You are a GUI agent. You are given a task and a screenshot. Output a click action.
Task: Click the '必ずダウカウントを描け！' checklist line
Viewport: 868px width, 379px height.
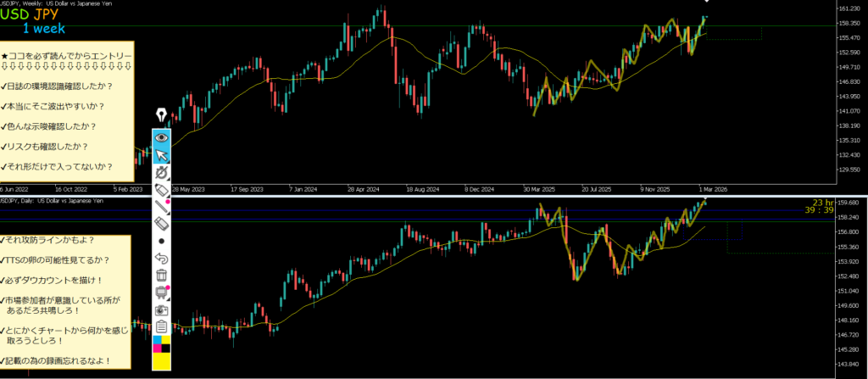coord(51,281)
